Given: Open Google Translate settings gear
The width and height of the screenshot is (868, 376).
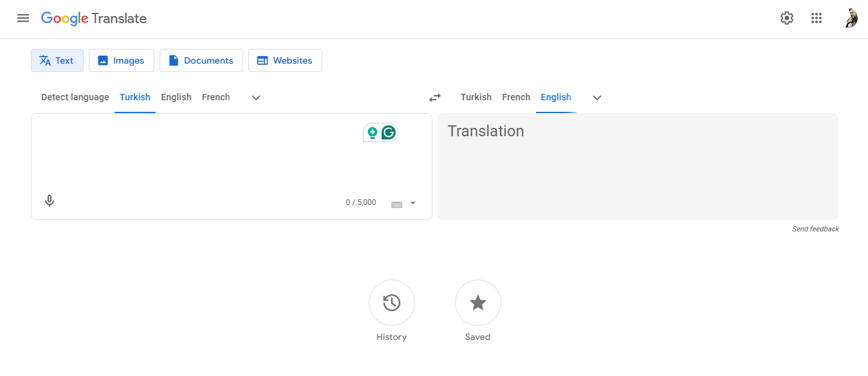Looking at the screenshot, I should (x=786, y=18).
